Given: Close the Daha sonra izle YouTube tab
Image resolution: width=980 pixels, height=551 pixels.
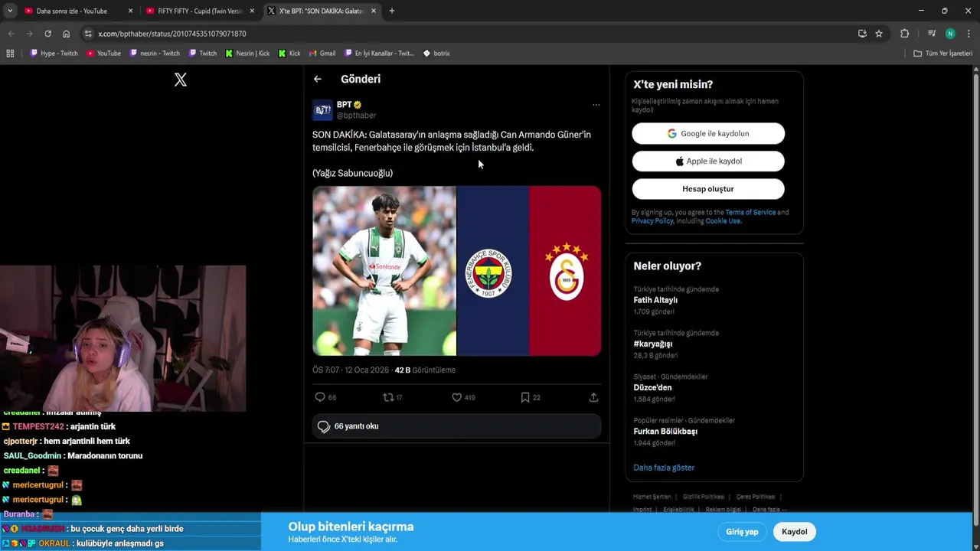Looking at the screenshot, I should pos(130,11).
